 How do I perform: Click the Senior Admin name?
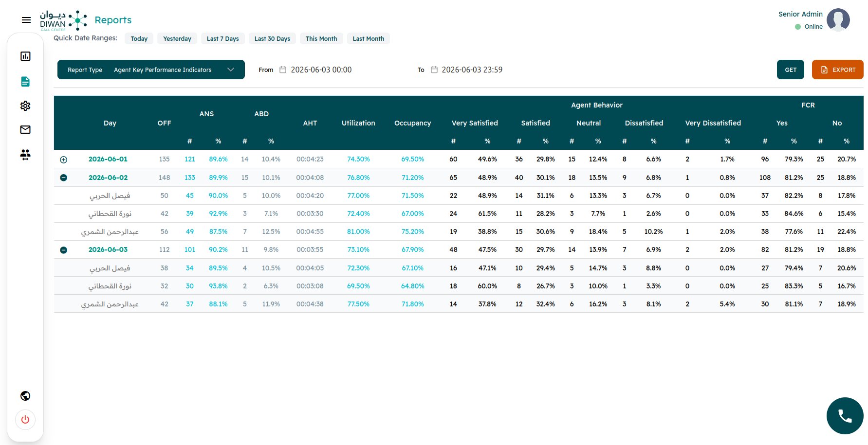tap(800, 14)
